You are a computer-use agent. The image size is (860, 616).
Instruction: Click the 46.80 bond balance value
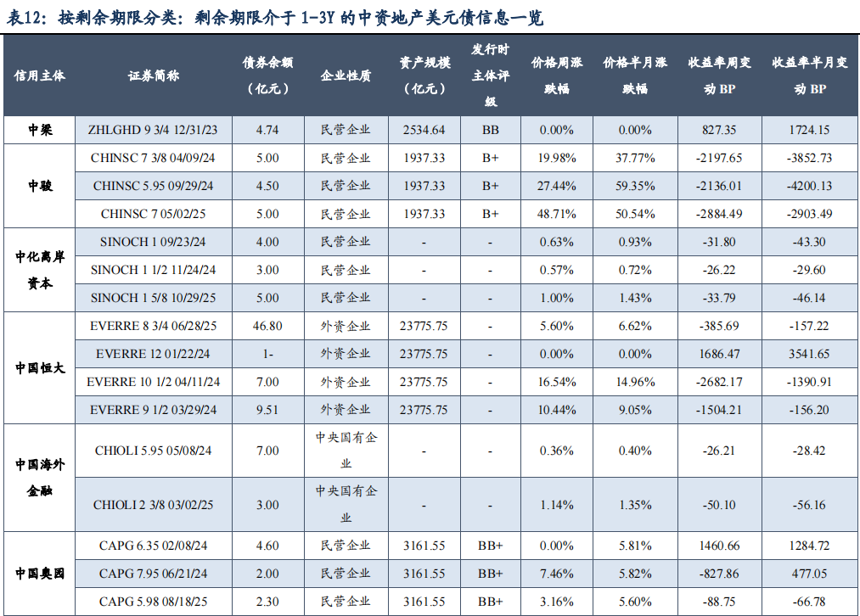pos(267,326)
